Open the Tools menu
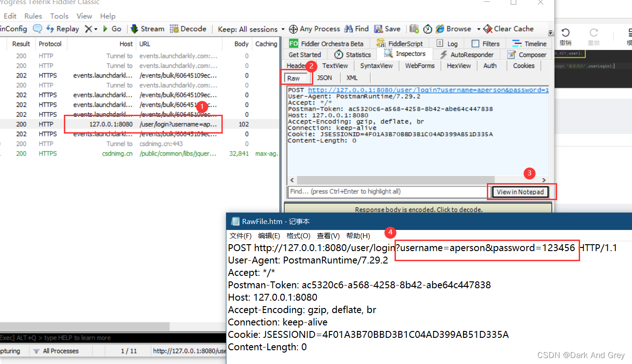 coord(59,16)
